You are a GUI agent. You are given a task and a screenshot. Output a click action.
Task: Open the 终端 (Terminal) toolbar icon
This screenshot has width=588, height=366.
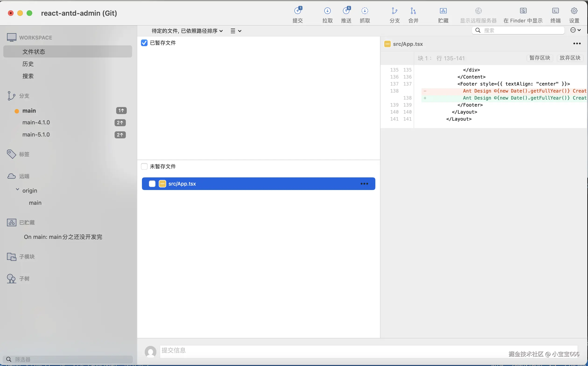click(x=555, y=11)
